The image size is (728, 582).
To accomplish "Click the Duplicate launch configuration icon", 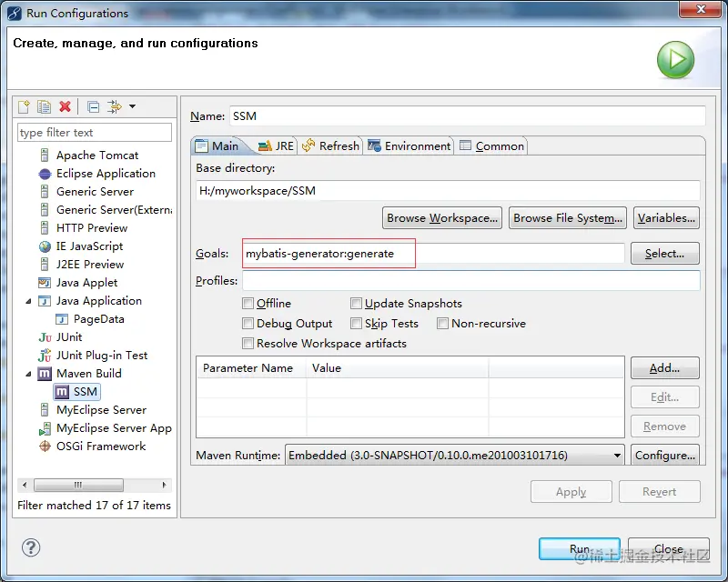I will click(44, 106).
